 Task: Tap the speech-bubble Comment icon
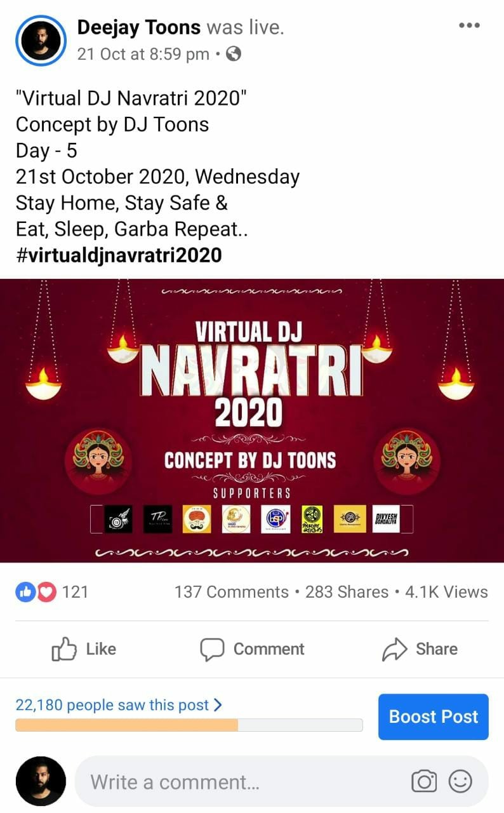pos(212,650)
